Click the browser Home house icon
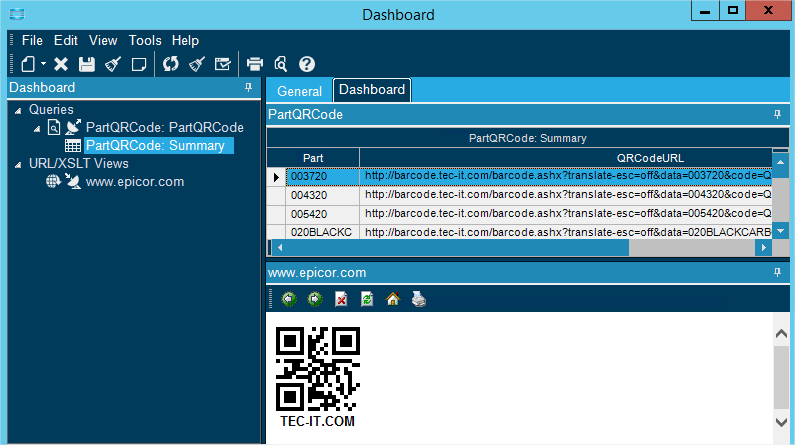795x445 pixels. [393, 300]
